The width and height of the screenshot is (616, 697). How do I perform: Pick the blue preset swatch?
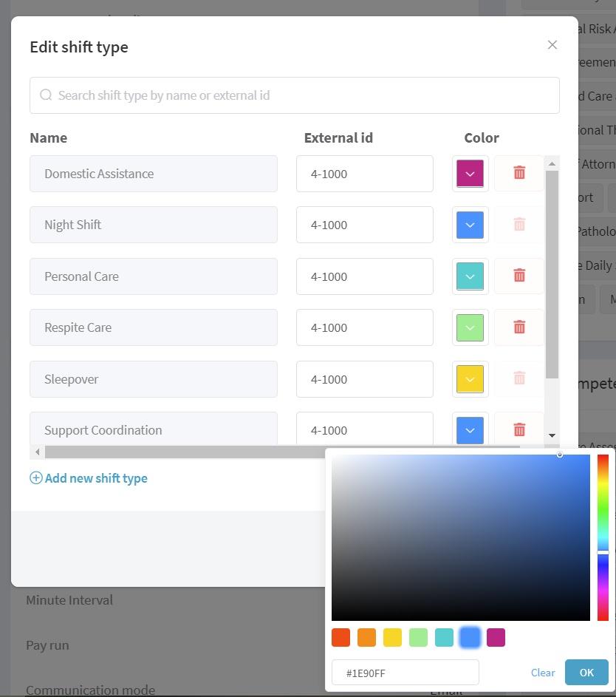click(470, 637)
